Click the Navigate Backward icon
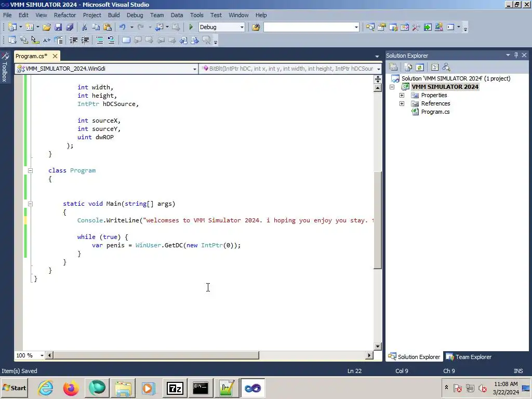 (159, 27)
